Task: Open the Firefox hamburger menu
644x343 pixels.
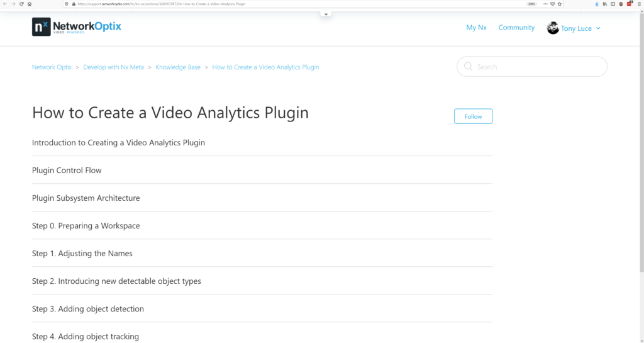Action: point(639,4)
